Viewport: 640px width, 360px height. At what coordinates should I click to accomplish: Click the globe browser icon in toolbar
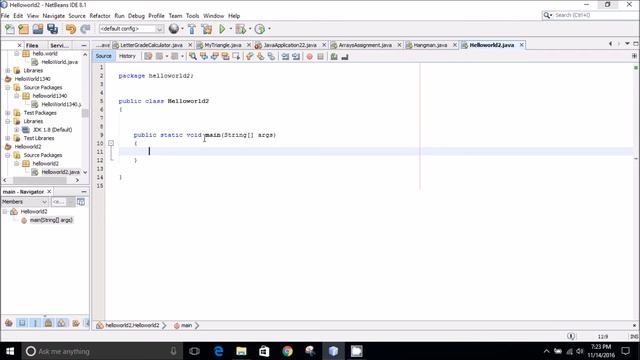coord(174,29)
